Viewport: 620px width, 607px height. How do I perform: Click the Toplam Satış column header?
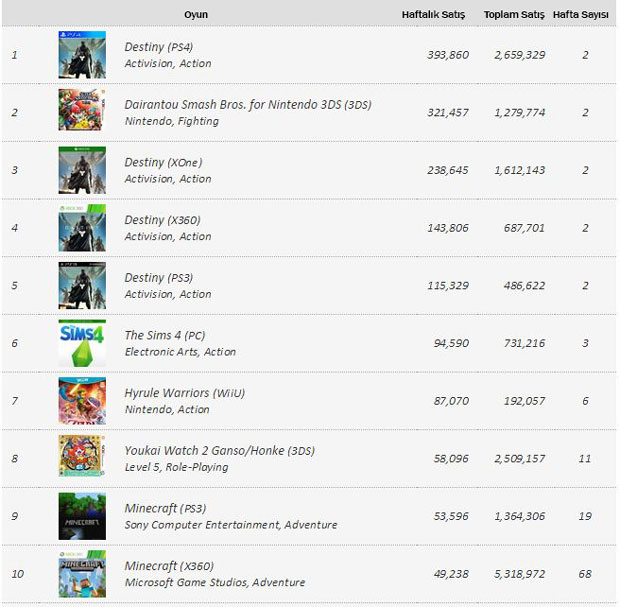click(x=514, y=14)
